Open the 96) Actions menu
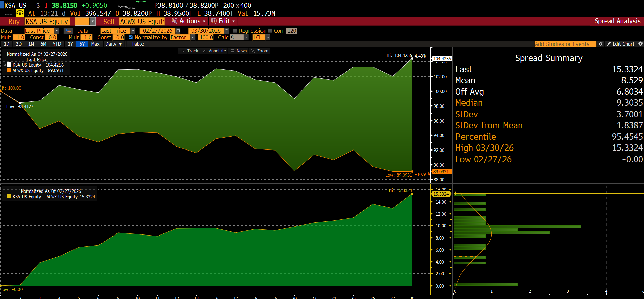The height and width of the screenshot is (299, 644). (188, 21)
